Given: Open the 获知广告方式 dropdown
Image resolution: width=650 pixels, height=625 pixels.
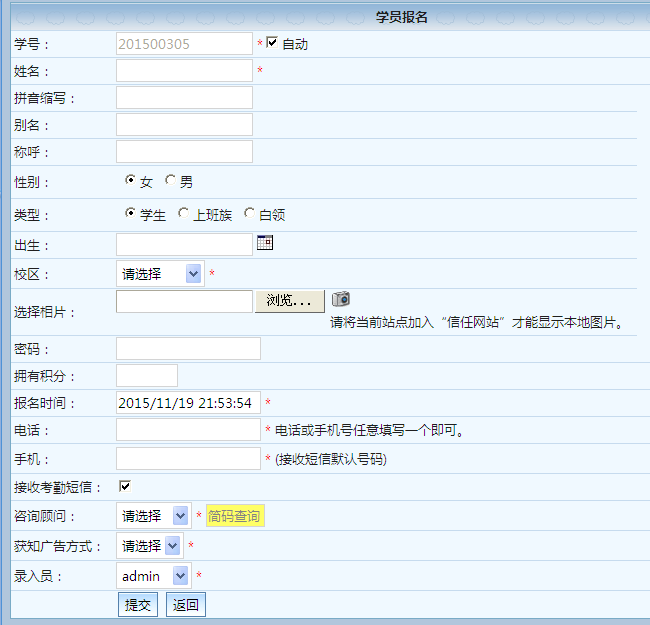Looking at the screenshot, I should (149, 546).
